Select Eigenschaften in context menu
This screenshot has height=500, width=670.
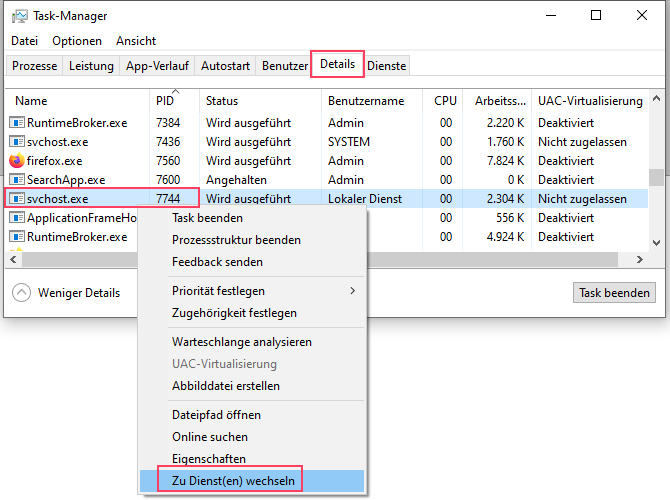[x=252, y=459]
